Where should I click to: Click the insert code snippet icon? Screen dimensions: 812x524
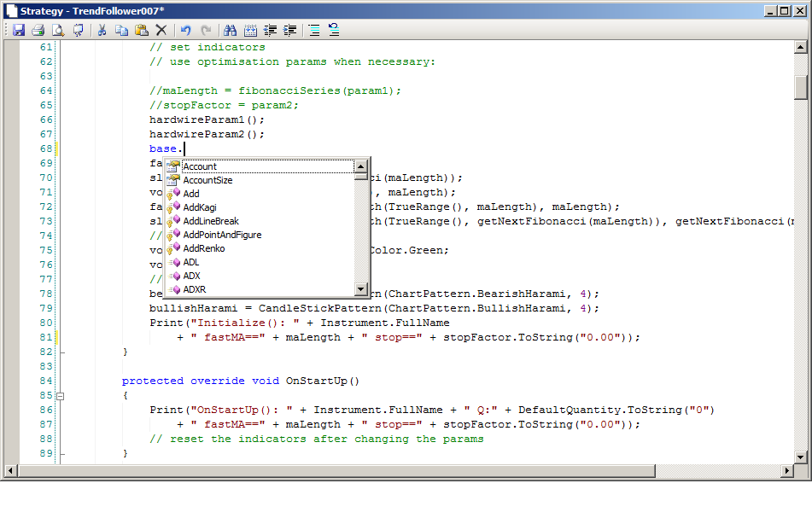250,30
